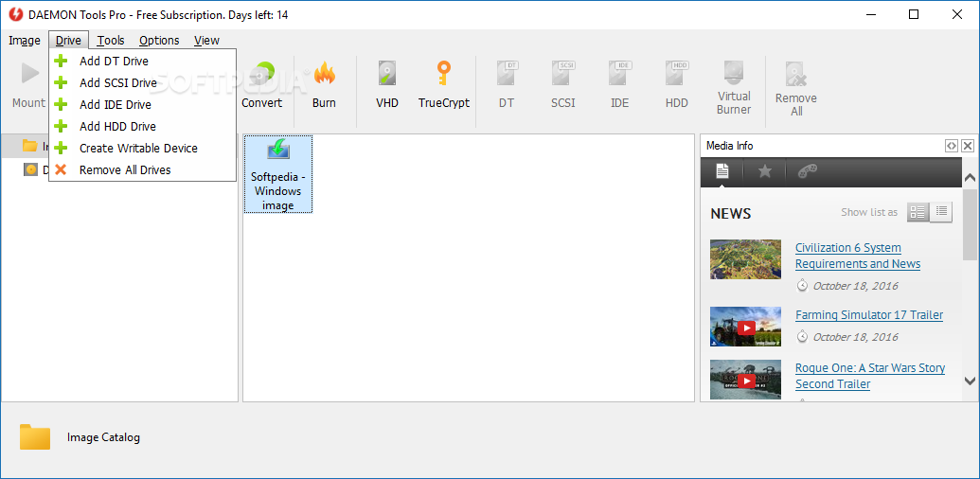Open Rogue One Second Trailer link
980x479 pixels.
[870, 375]
